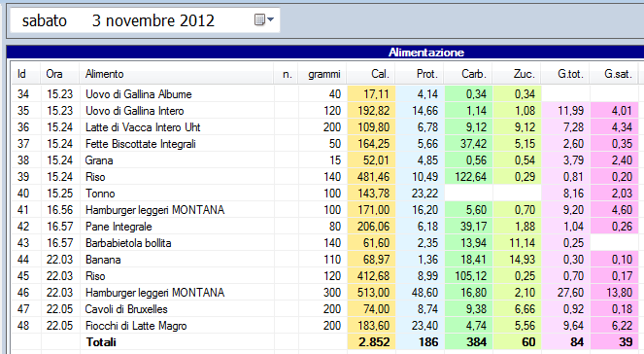Click carbs cell 105,12
This screenshot has width=644, height=354.
point(468,276)
